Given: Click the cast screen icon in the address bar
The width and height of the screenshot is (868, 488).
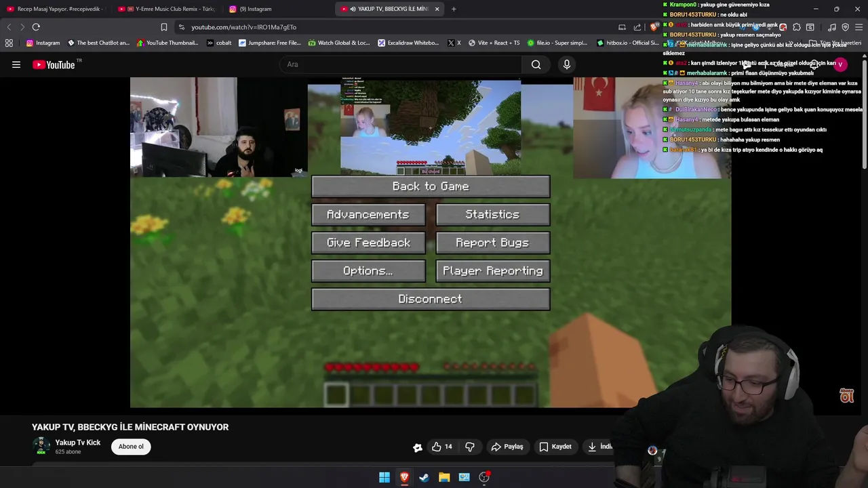Looking at the screenshot, I should pyautogui.click(x=622, y=27).
